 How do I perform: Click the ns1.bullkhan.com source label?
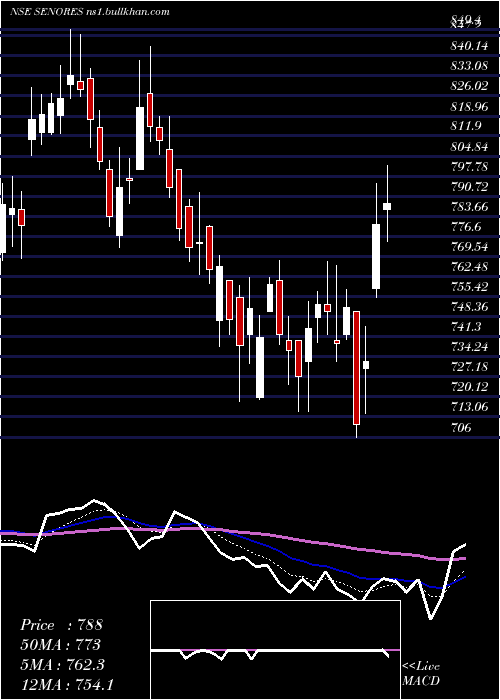click(127, 12)
